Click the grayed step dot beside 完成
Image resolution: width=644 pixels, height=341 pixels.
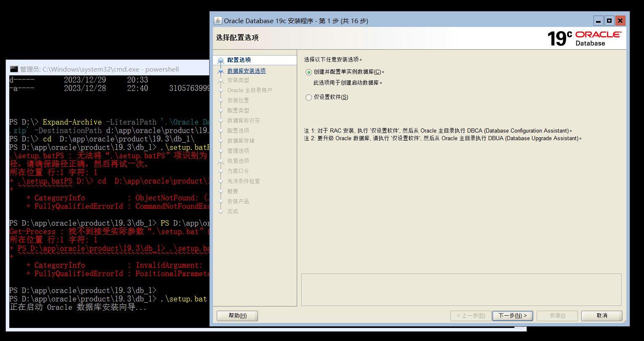pyautogui.click(x=221, y=211)
